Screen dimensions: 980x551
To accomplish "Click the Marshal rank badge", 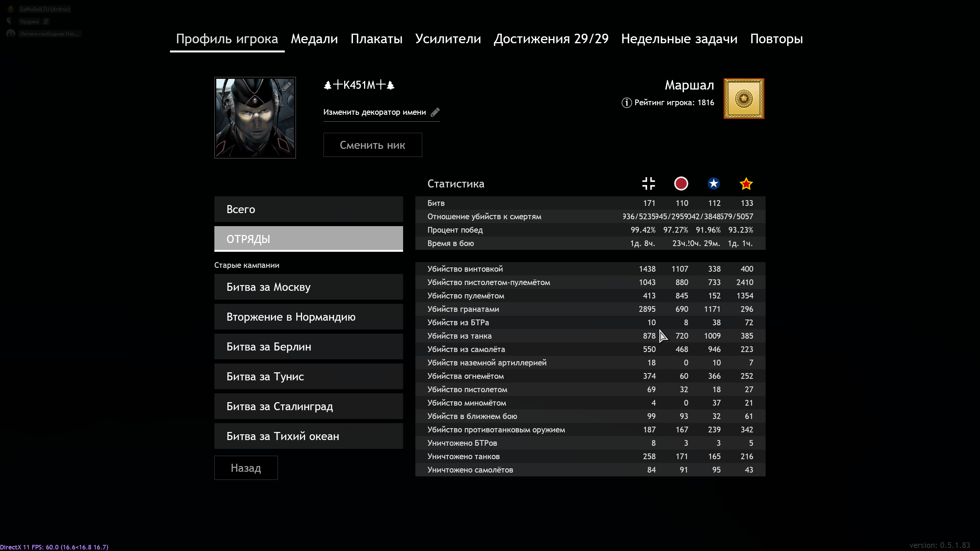I will 743,99.
